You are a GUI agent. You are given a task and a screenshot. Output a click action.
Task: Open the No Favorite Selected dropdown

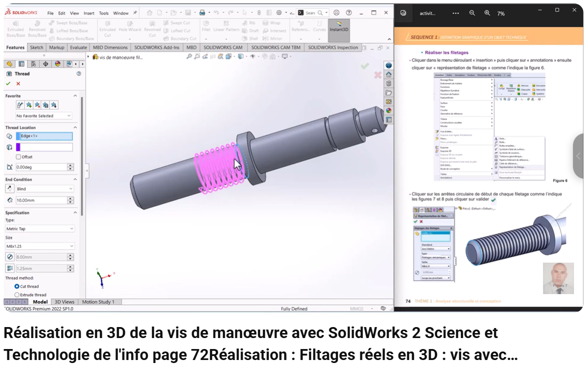(x=43, y=116)
